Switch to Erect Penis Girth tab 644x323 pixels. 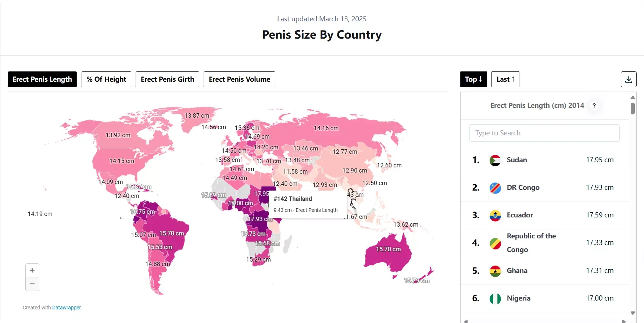tap(167, 79)
